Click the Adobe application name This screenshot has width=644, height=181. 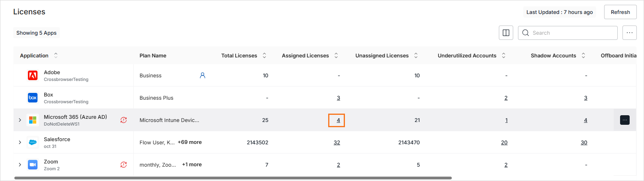coord(52,72)
